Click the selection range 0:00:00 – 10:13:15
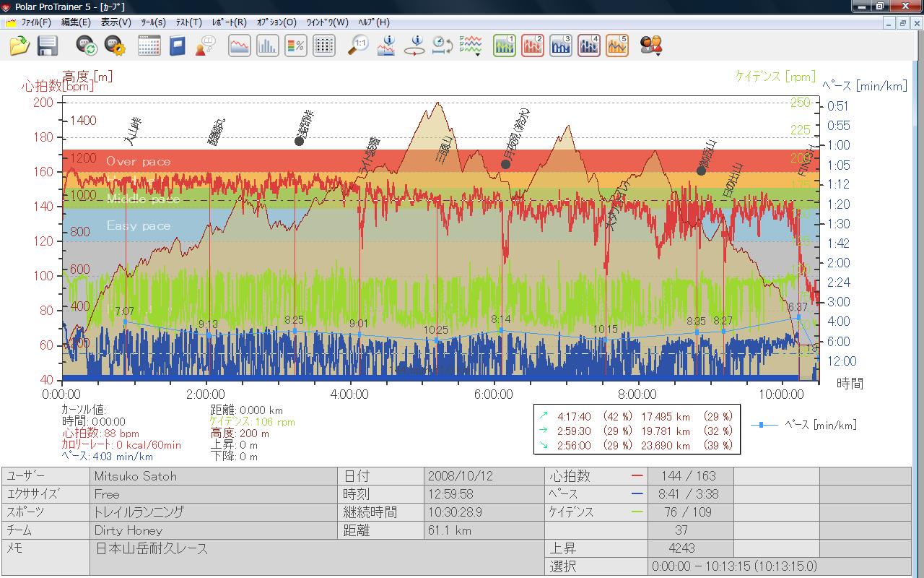Screen dimensions: 924x578 click(778, 566)
